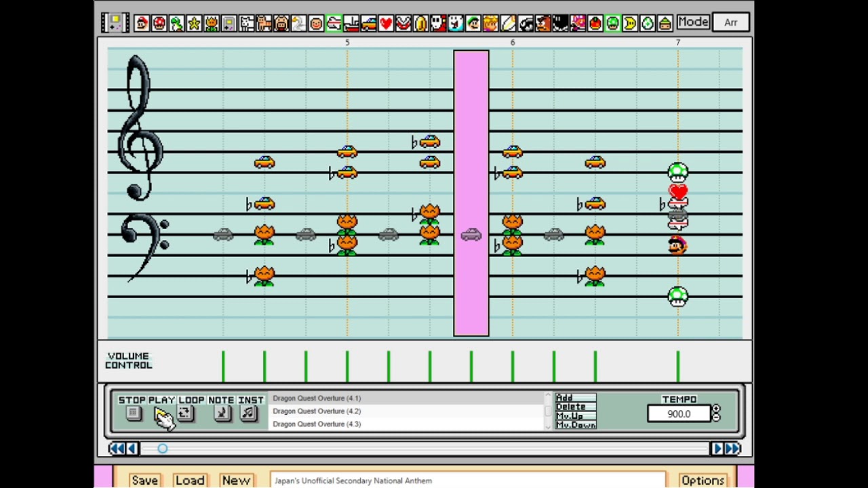
Task: Click the Arr mode field
Action: tap(730, 22)
